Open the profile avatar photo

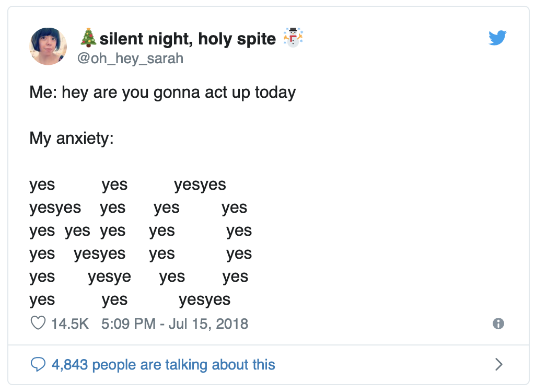coord(48,47)
